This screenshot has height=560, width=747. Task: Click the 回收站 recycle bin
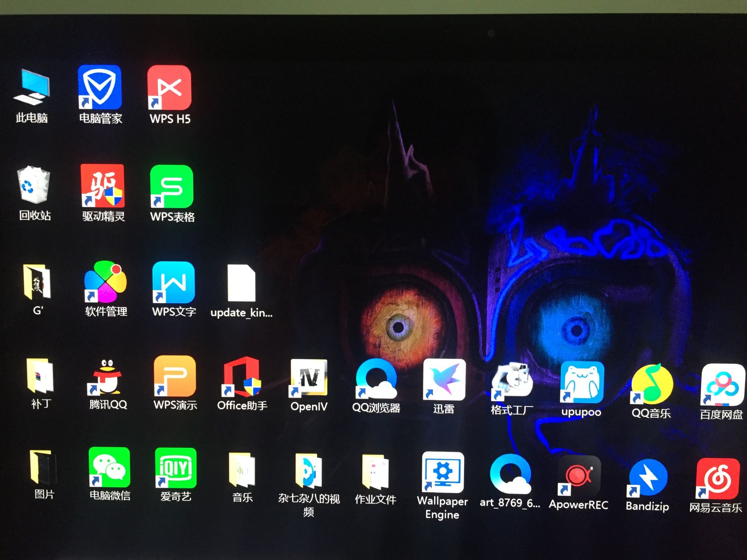pos(34,185)
